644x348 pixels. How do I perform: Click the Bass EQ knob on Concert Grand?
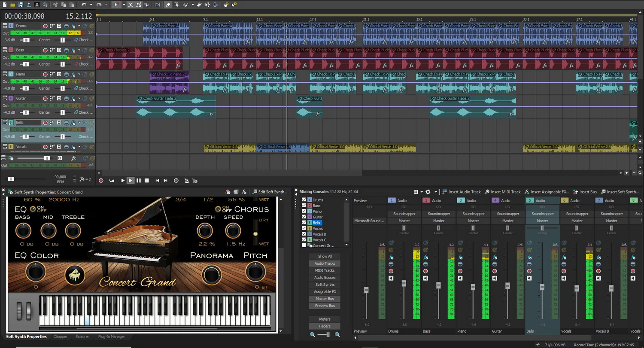pos(23,231)
